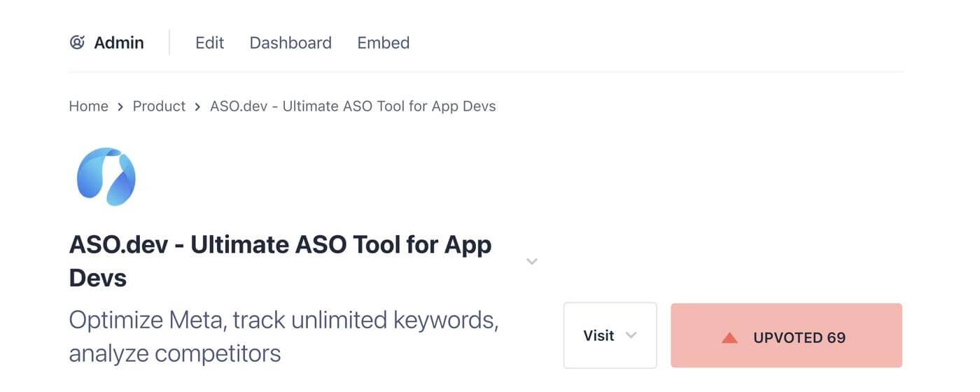Open the Visit dropdown arrow
The image size is (980, 392).
(631, 335)
